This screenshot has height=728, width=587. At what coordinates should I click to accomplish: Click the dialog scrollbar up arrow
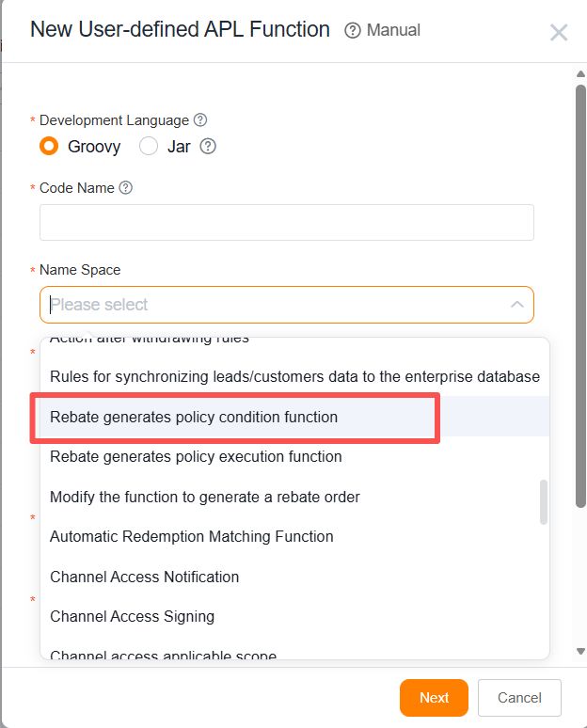click(580, 73)
